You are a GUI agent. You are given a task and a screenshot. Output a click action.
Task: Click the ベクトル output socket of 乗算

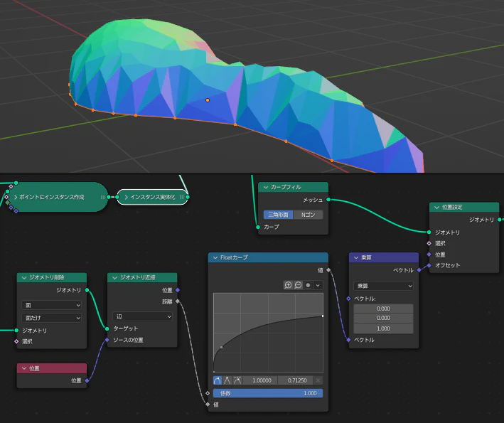point(419,270)
